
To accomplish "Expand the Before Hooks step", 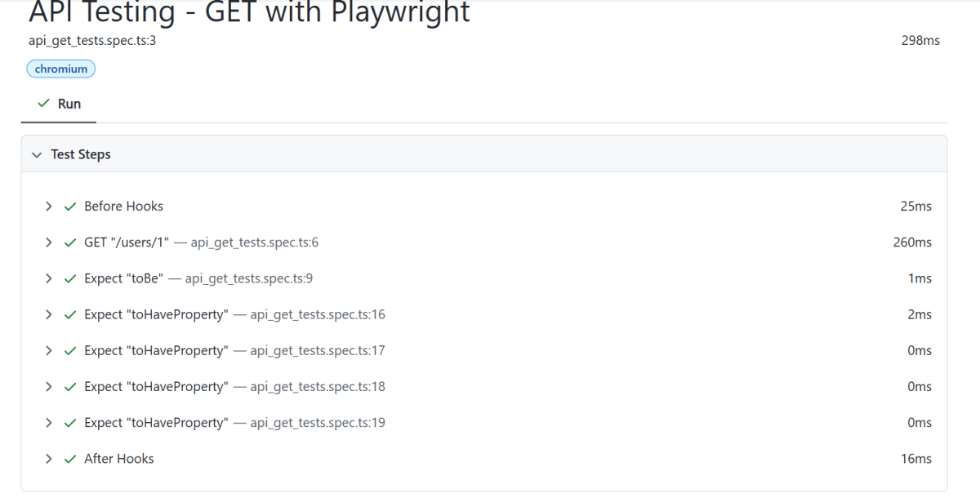I will pyautogui.click(x=49, y=207).
